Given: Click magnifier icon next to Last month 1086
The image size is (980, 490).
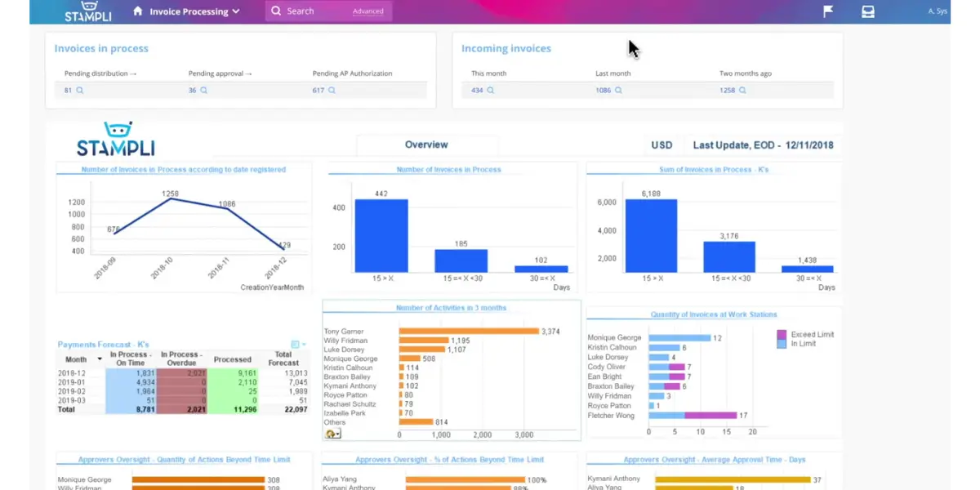Looking at the screenshot, I should coord(619,91).
